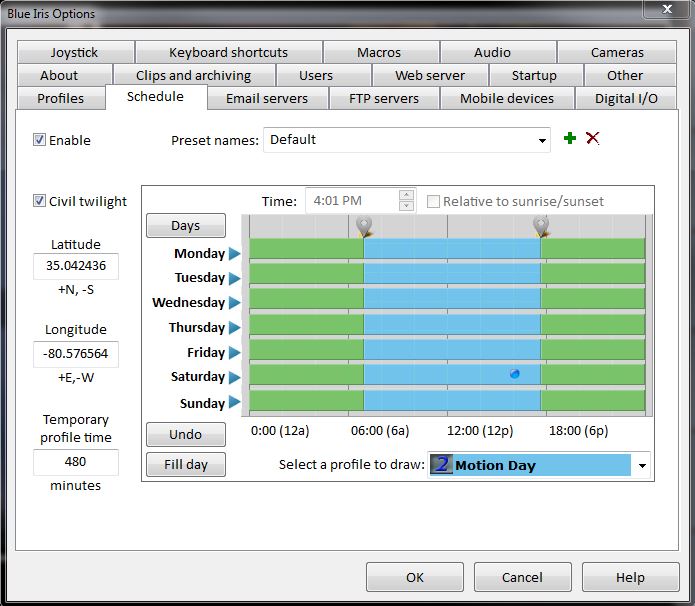Viewport: 695px width, 606px height.
Task: Open the Web server tab
Action: tap(430, 75)
